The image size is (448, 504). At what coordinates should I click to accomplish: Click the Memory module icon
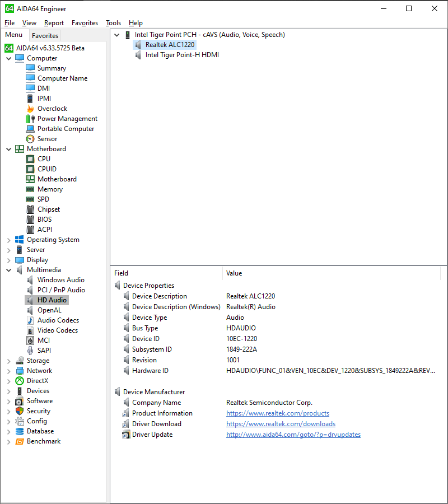click(30, 189)
